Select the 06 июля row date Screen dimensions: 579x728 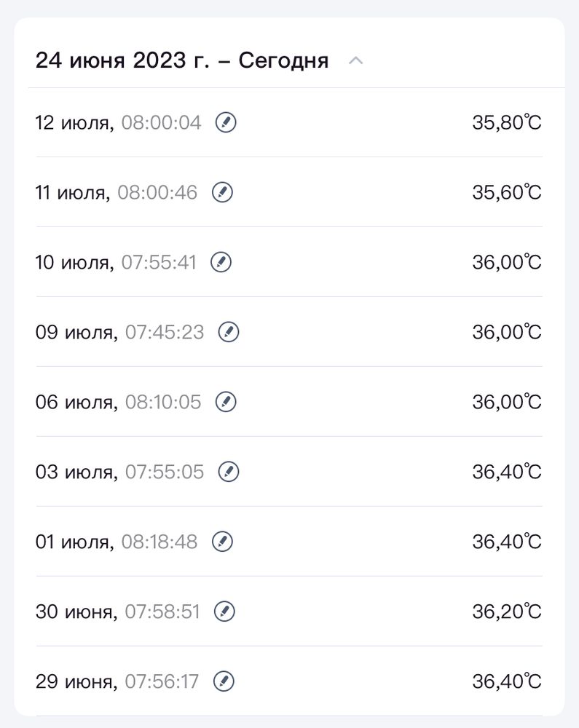(x=76, y=402)
